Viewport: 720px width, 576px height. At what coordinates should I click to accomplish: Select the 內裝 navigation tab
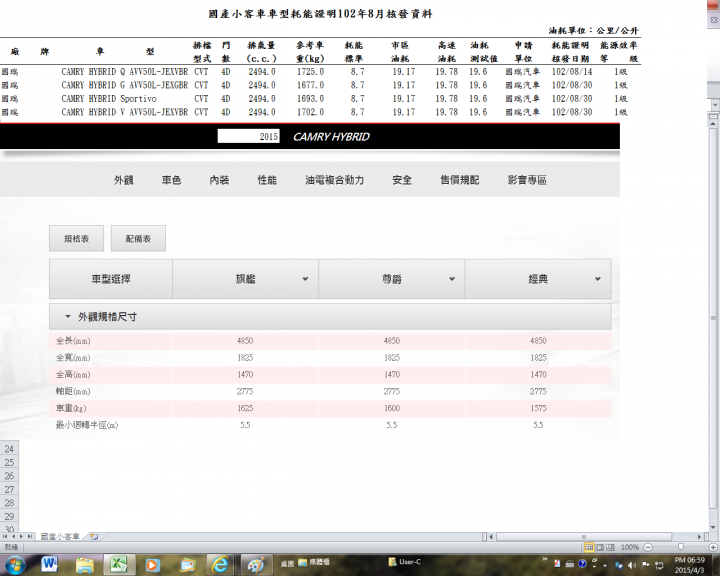coord(219,180)
